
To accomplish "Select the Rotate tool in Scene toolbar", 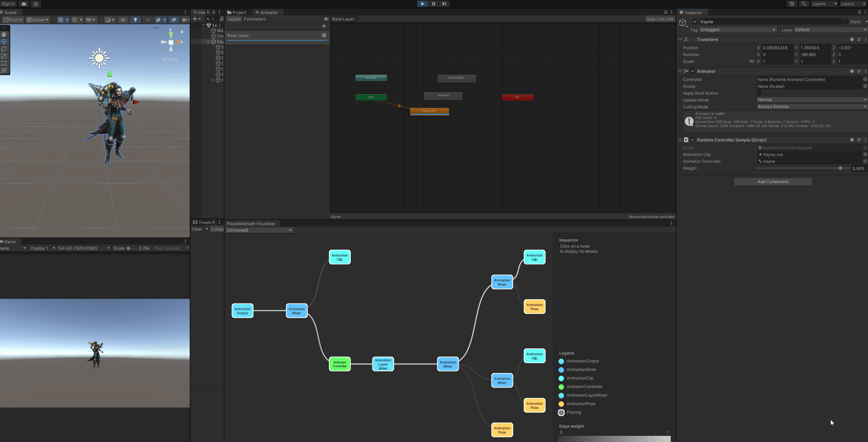I will pos(4,49).
